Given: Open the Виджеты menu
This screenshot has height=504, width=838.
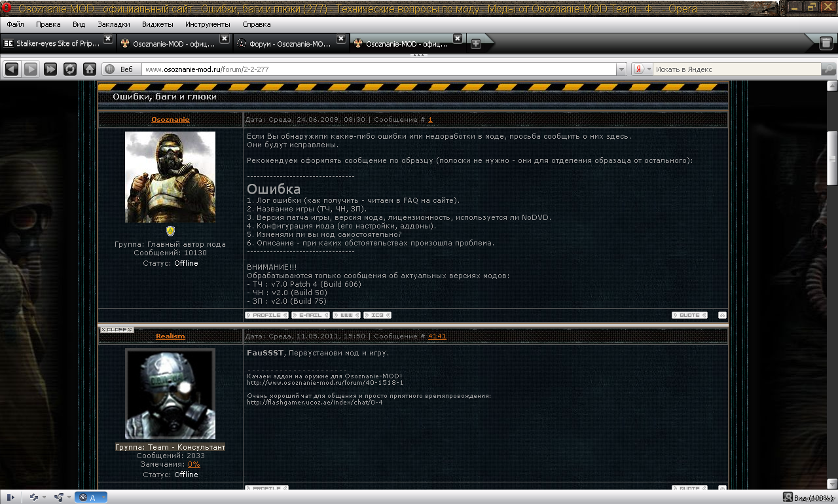Looking at the screenshot, I should [157, 24].
